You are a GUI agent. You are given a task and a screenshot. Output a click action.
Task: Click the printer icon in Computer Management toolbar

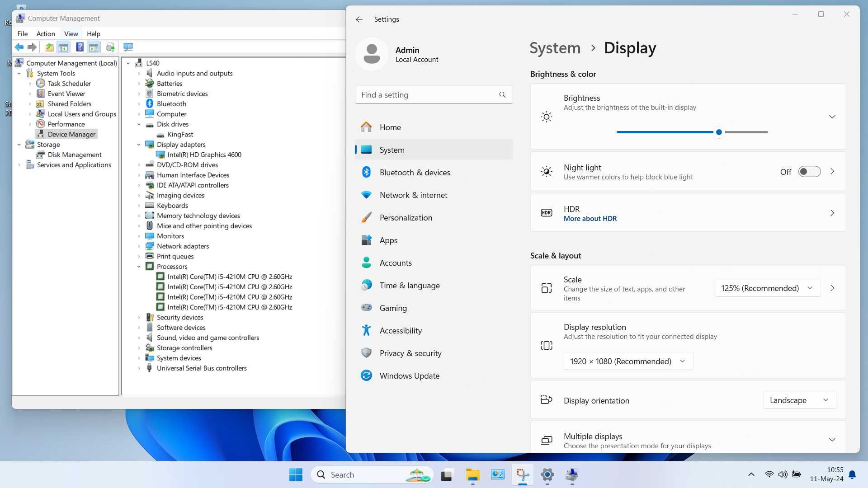[110, 47]
